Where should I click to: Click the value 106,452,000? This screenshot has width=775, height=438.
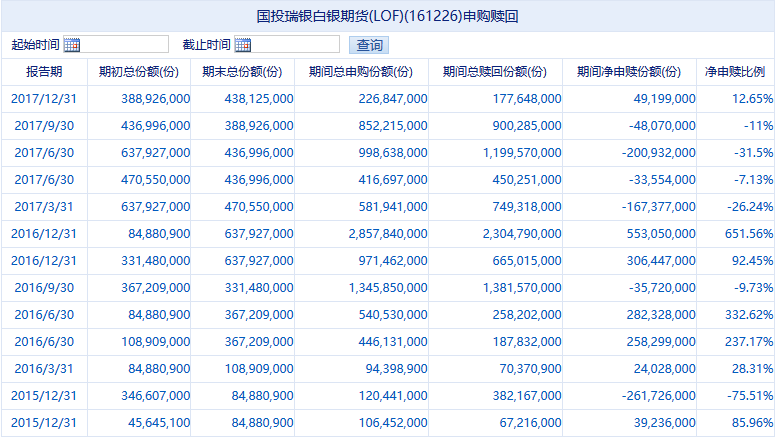[x=393, y=423]
